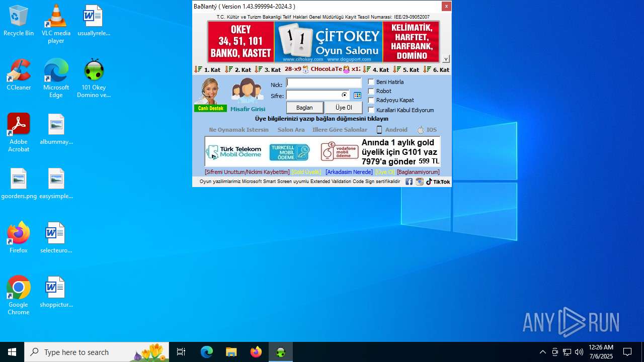The image size is (644, 362).
Task: Open Task View on taskbar
Action: tap(181, 352)
